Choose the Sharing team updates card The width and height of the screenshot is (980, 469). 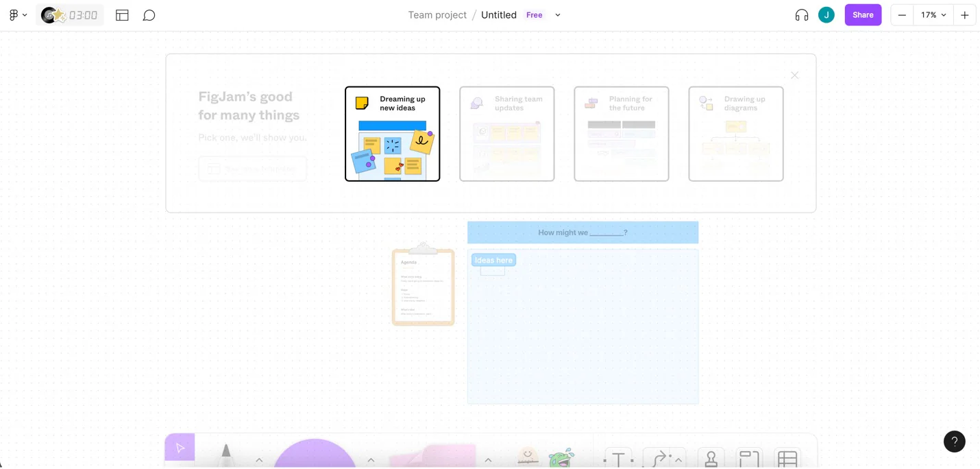[507, 134]
